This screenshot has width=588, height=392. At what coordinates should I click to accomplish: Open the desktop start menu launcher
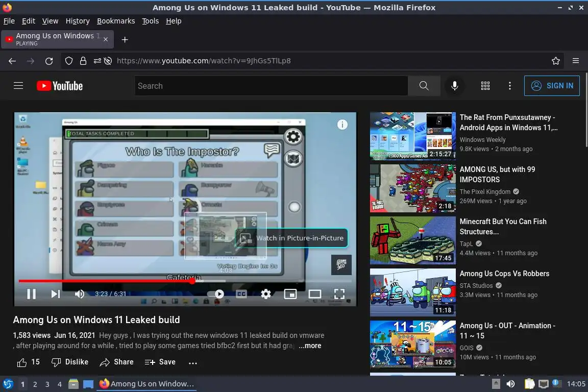8,384
